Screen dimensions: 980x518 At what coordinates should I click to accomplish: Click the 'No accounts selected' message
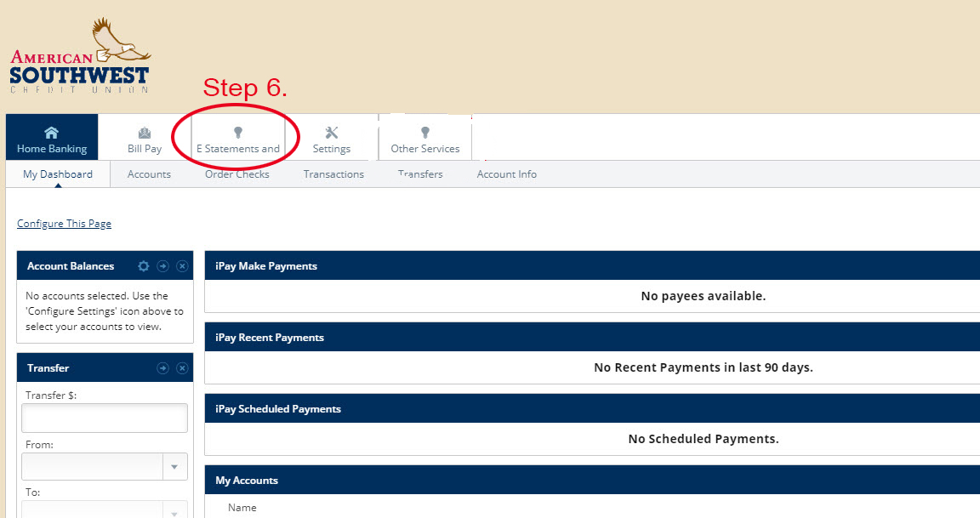[x=105, y=311]
